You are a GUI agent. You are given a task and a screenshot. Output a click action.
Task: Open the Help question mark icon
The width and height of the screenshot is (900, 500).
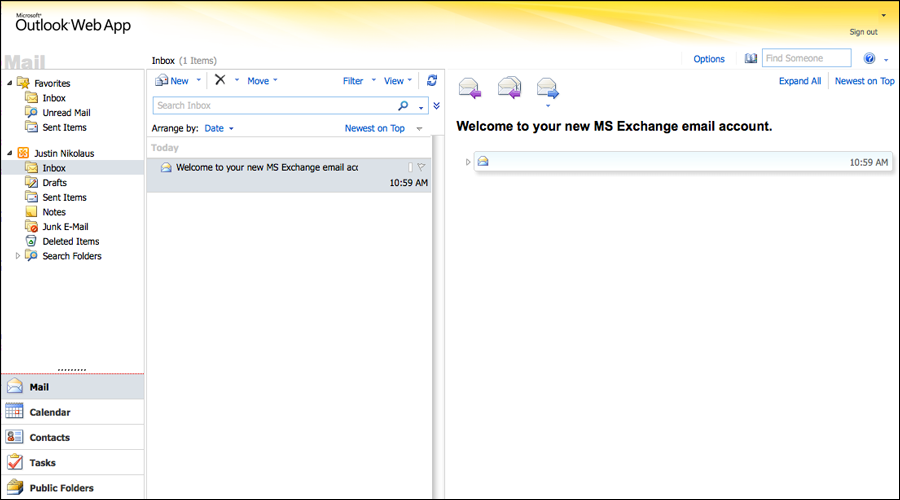pos(870,59)
